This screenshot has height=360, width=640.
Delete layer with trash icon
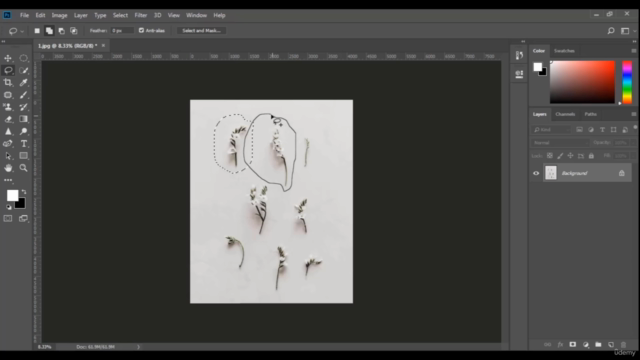[x=623, y=345]
